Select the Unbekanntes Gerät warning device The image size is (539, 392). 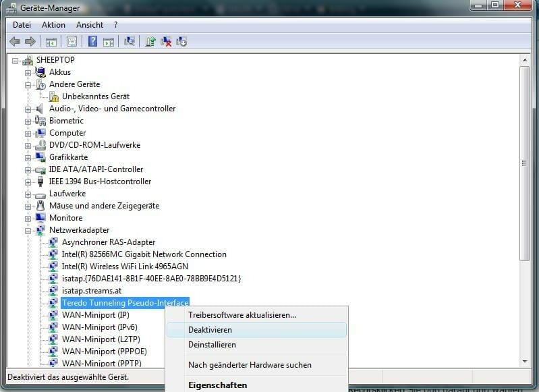point(95,96)
